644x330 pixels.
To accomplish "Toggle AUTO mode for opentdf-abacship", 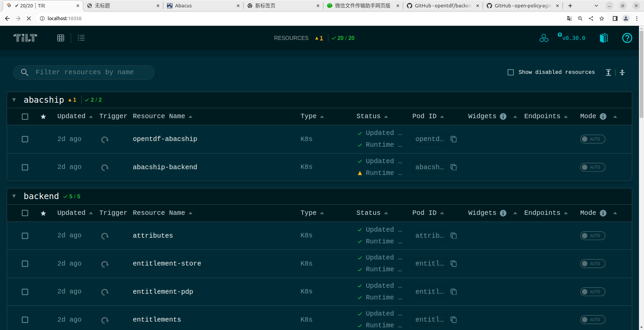I will tap(593, 139).
